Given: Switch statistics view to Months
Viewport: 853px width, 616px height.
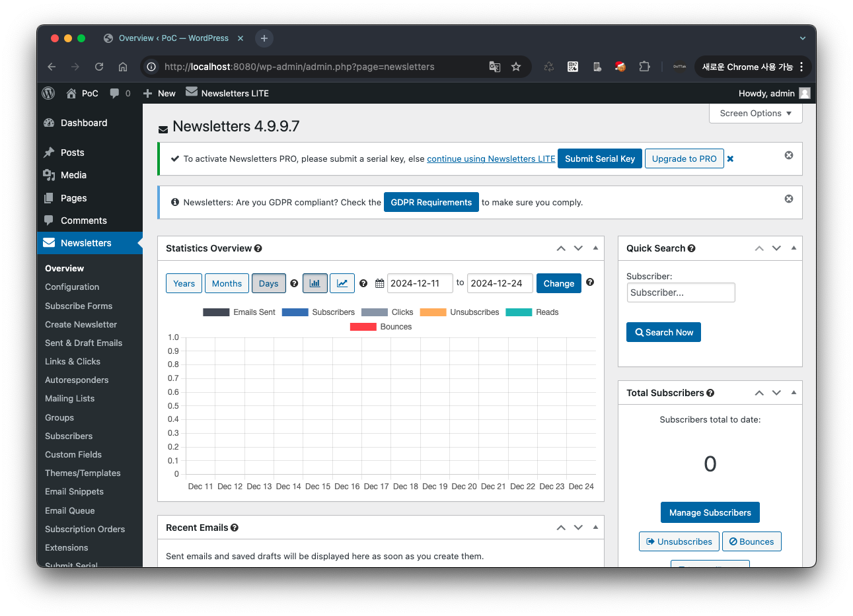Looking at the screenshot, I should [227, 283].
